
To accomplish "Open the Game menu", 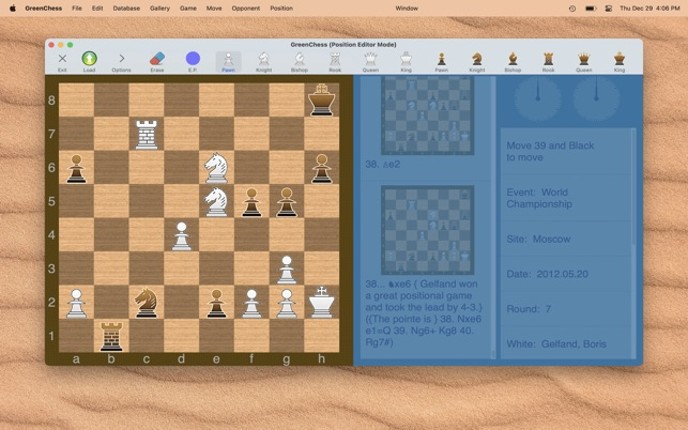I will 188,8.
